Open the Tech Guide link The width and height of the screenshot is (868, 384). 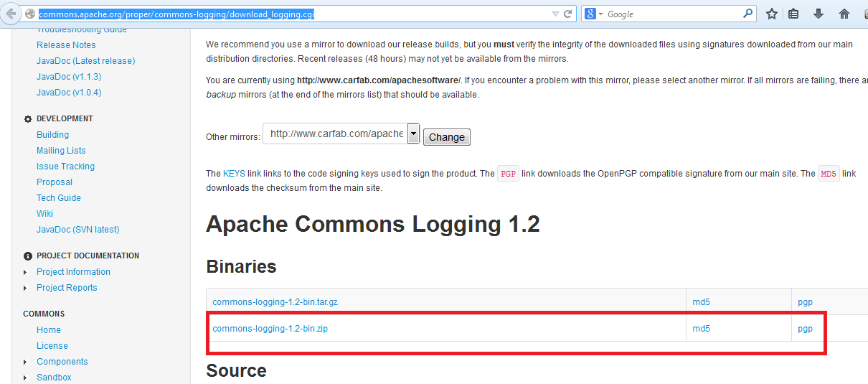click(x=59, y=198)
